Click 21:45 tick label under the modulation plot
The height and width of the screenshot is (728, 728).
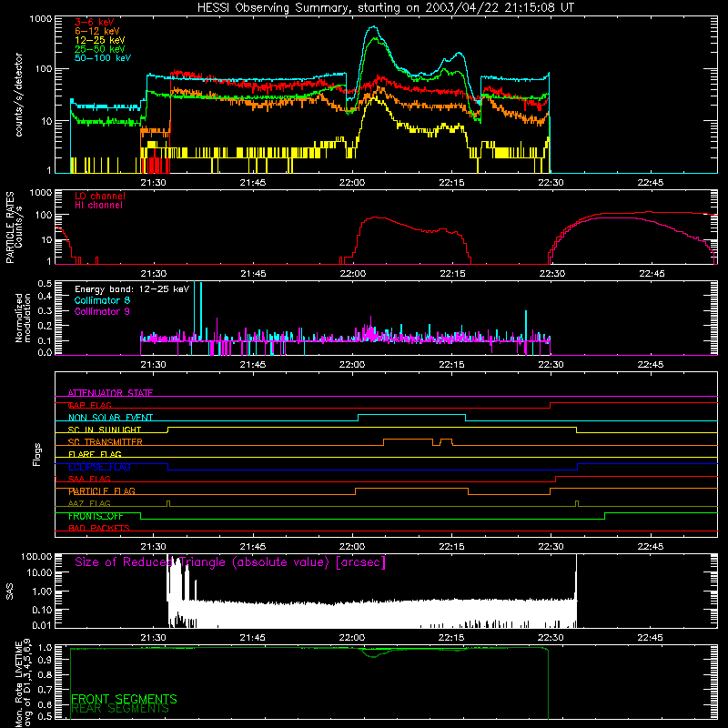(253, 365)
